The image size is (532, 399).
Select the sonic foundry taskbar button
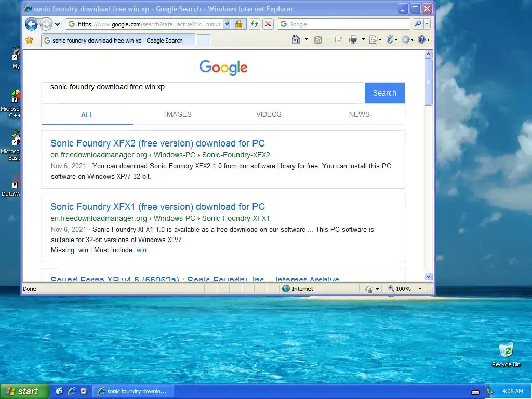coord(134,391)
